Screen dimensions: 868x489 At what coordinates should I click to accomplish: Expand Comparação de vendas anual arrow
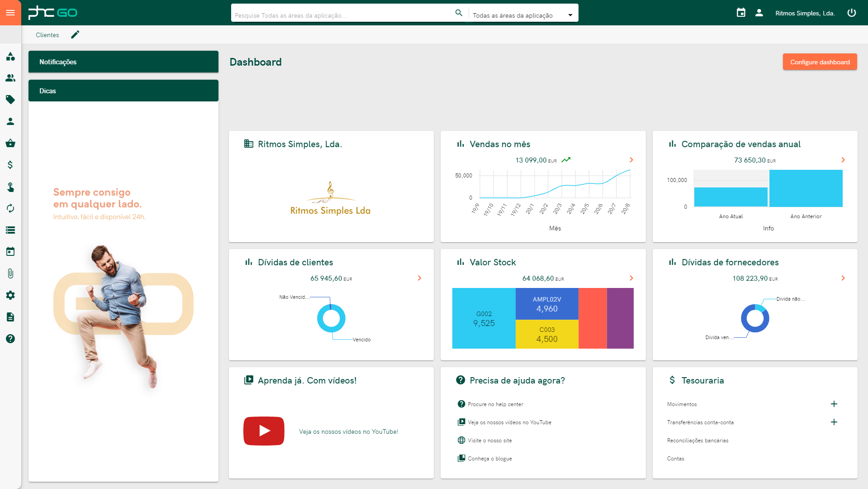click(843, 160)
